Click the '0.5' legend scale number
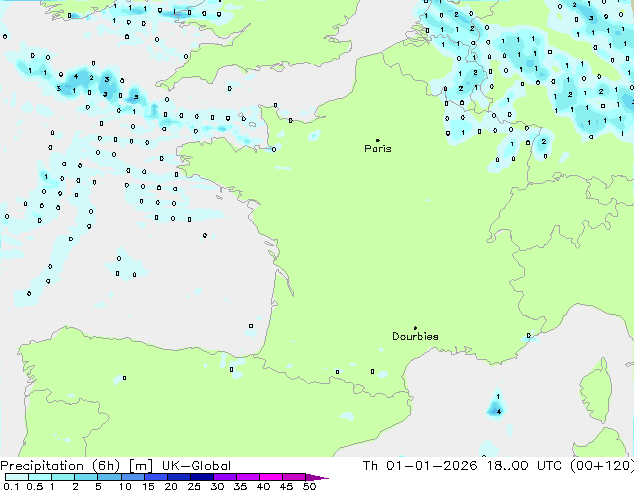 coord(34,486)
